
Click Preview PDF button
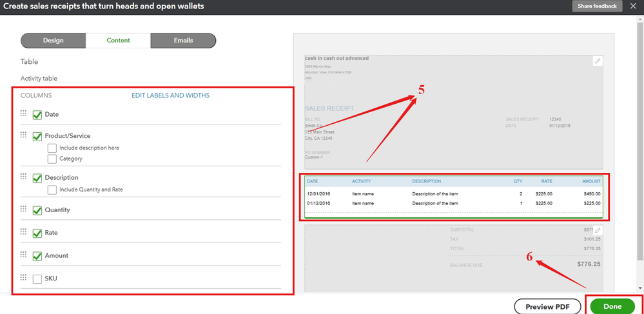547,307
